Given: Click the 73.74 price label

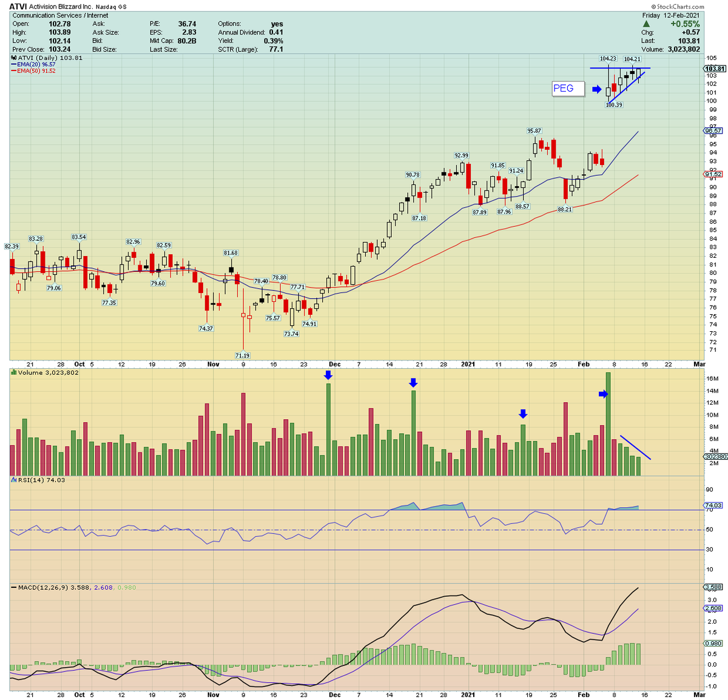Looking at the screenshot, I should (291, 334).
